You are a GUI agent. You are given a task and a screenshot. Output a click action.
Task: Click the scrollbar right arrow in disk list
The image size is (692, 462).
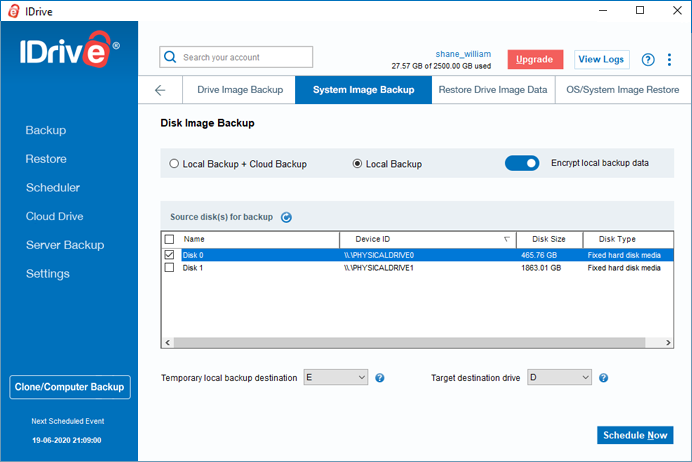[668, 342]
